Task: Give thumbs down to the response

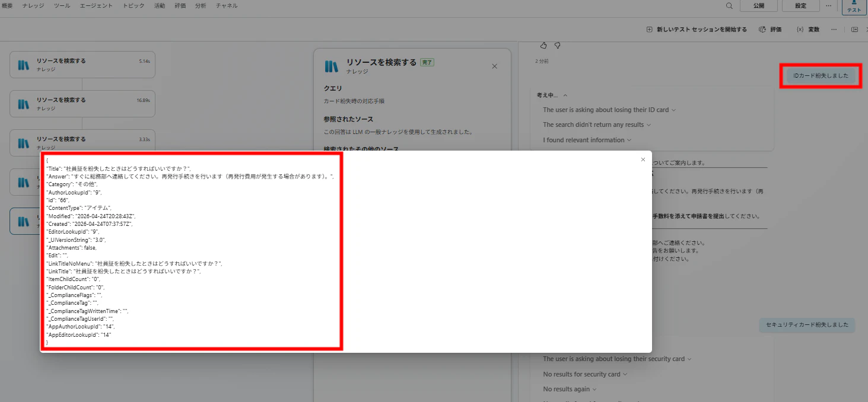Action: [x=557, y=45]
